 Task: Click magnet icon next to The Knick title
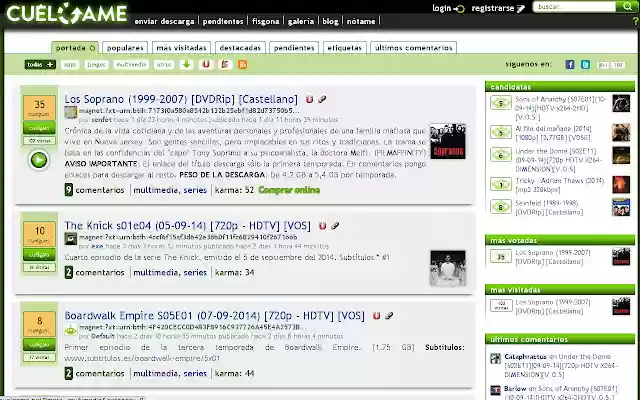point(322,226)
